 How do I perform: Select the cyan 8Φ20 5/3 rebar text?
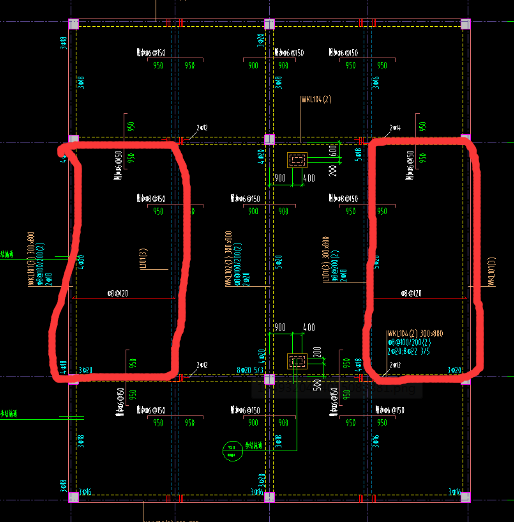coord(250,370)
